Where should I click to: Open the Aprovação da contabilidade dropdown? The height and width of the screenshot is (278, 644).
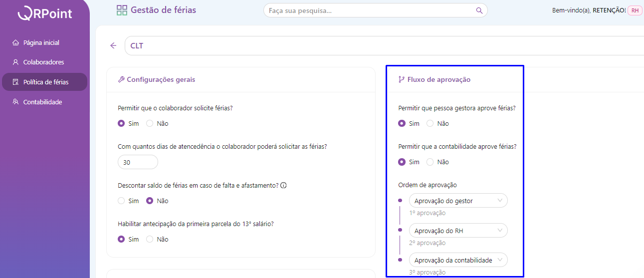click(458, 260)
